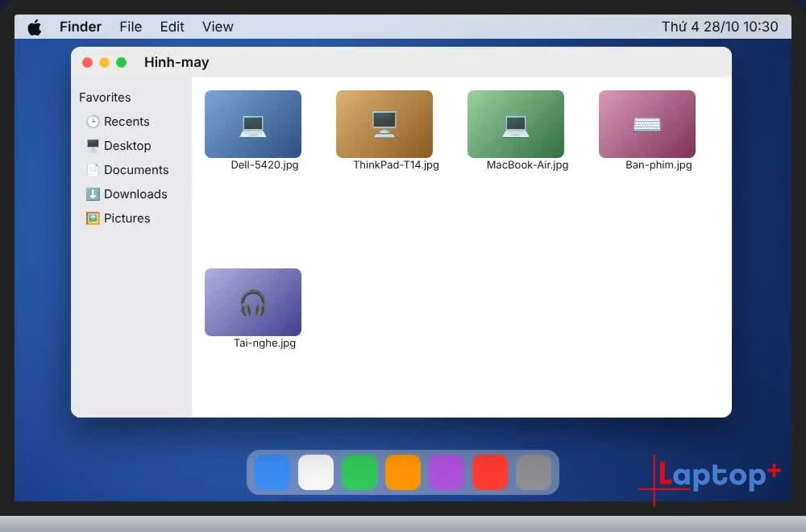Image resolution: width=806 pixels, height=532 pixels.
Task: Close the Hinh-may window
Action: 87,63
